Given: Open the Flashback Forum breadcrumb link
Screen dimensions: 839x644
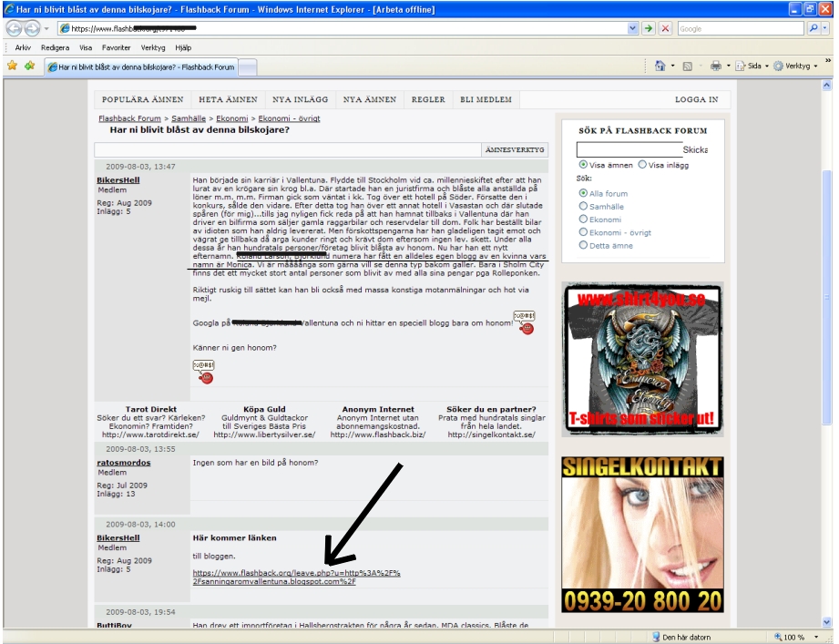Looking at the screenshot, I should click(x=129, y=118).
